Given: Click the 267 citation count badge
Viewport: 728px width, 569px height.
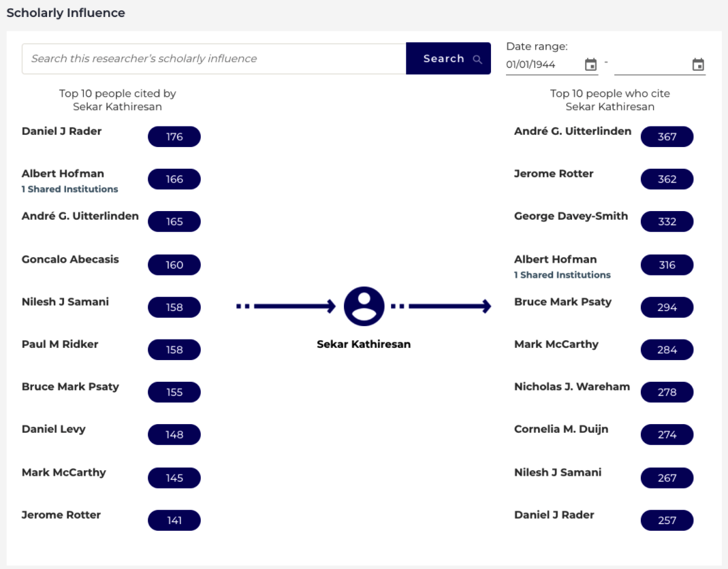Looking at the screenshot, I should point(667,478).
